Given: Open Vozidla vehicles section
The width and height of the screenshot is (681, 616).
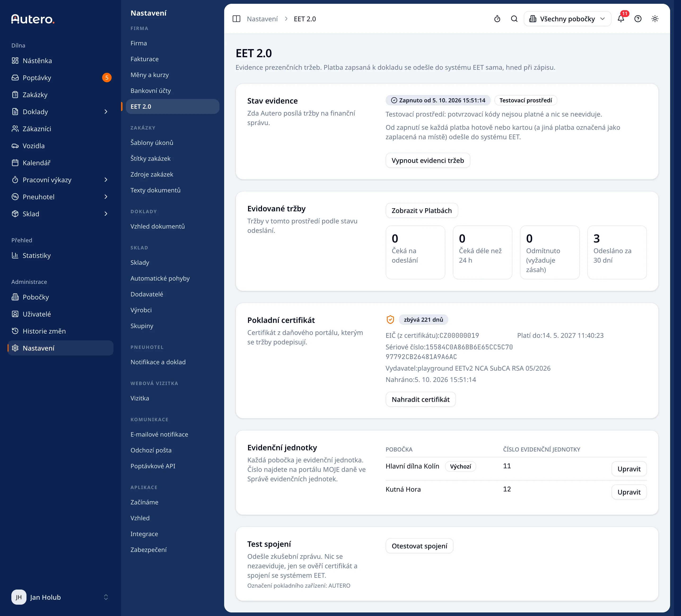Looking at the screenshot, I should 61,146.
